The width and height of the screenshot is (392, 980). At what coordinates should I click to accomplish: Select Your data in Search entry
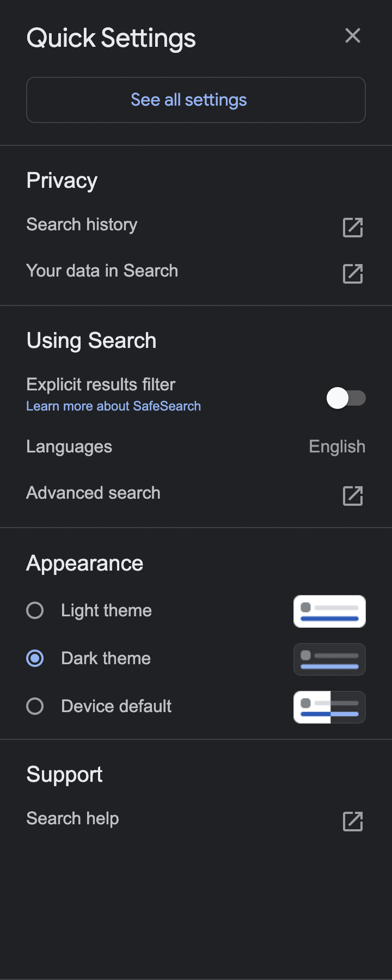click(x=102, y=271)
